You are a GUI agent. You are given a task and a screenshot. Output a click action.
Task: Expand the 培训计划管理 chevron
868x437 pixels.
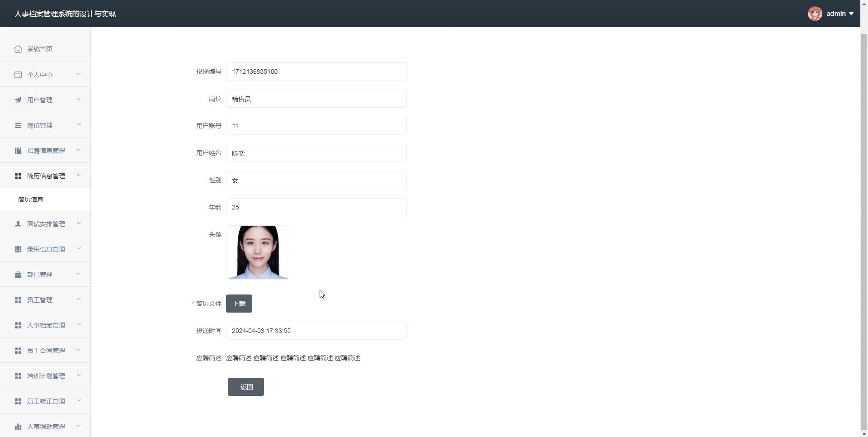coord(79,375)
